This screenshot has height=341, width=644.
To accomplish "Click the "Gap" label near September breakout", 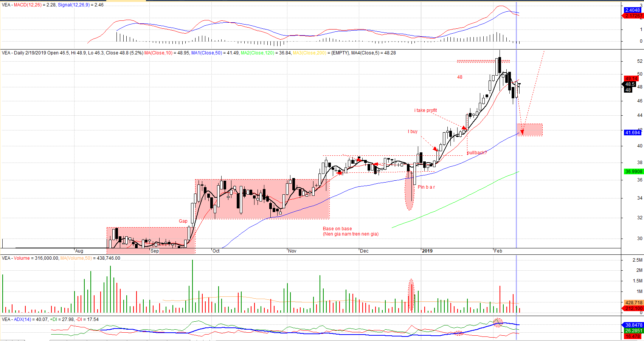I will tap(183, 221).
